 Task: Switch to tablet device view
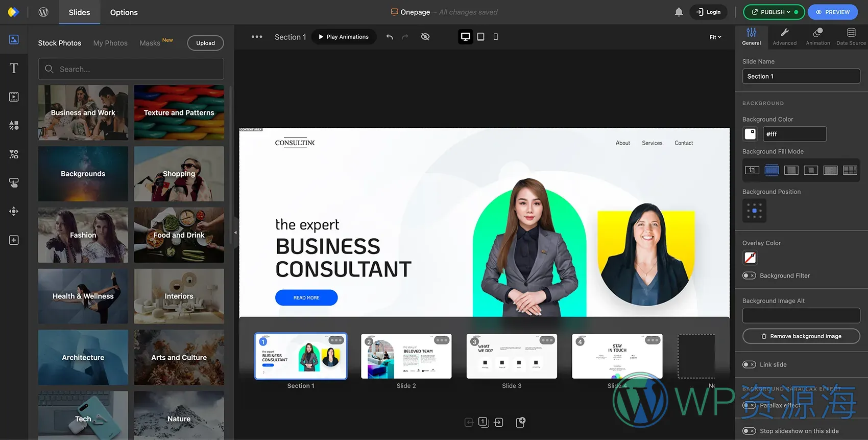tap(480, 37)
